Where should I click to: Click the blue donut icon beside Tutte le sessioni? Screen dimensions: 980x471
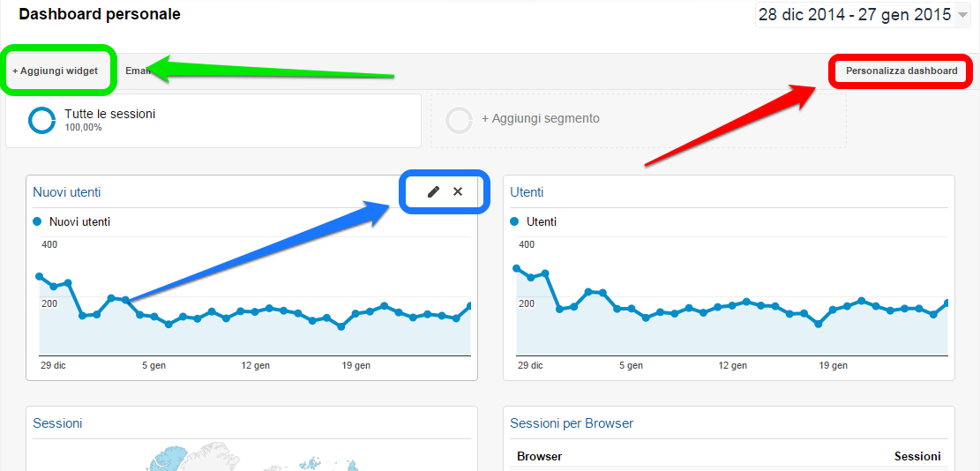[42, 120]
